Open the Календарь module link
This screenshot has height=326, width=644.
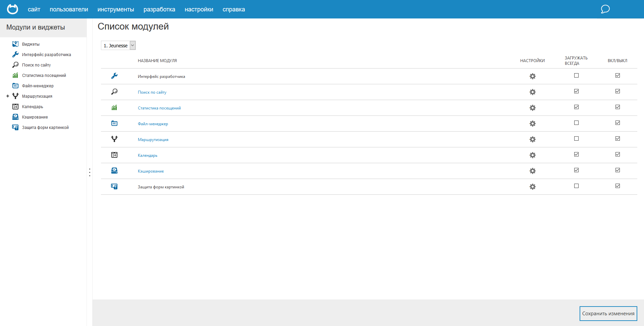(x=148, y=155)
